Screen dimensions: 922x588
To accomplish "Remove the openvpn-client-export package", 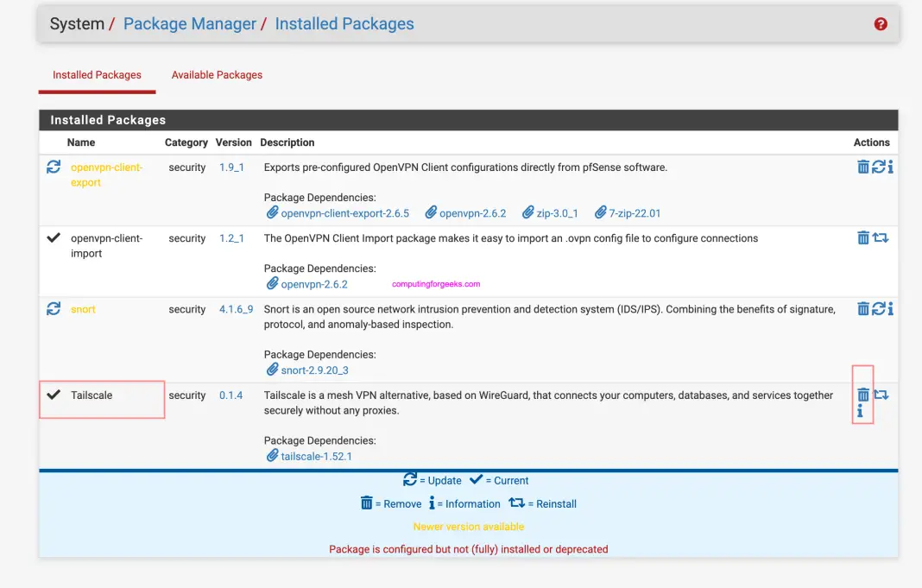I will click(x=862, y=167).
